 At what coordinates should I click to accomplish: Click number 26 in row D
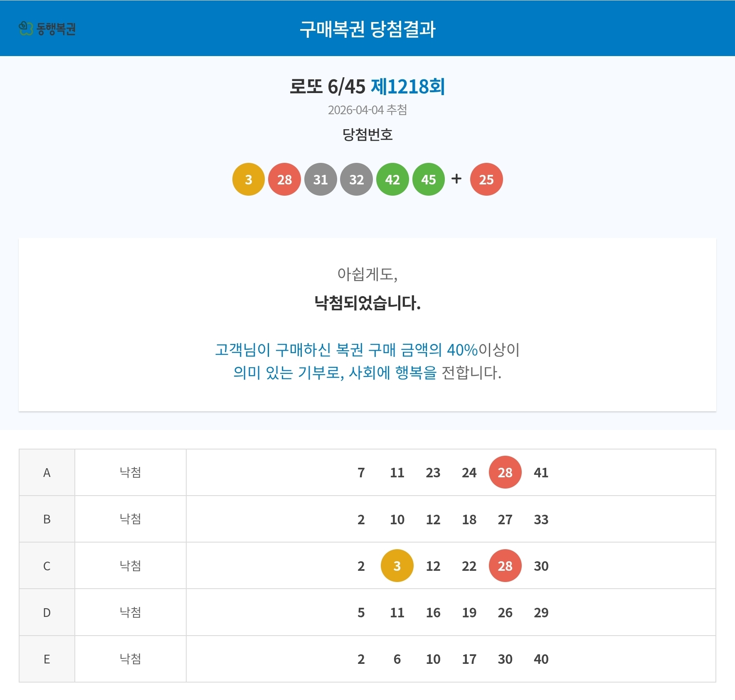505,612
